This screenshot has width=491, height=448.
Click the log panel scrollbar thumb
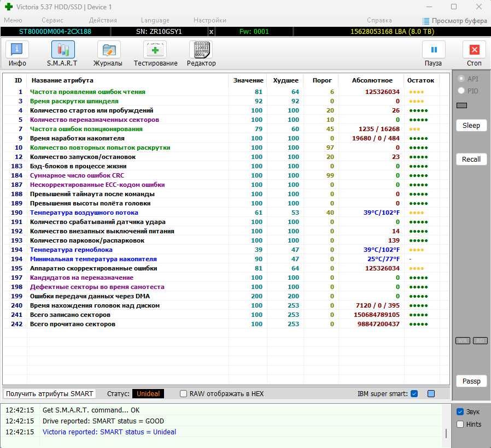[446, 433]
